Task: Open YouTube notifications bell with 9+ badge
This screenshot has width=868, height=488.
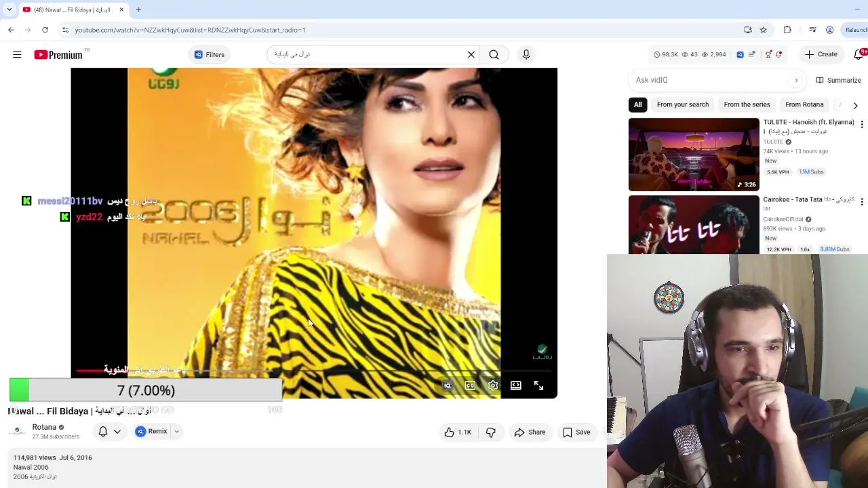Action: (x=860, y=54)
